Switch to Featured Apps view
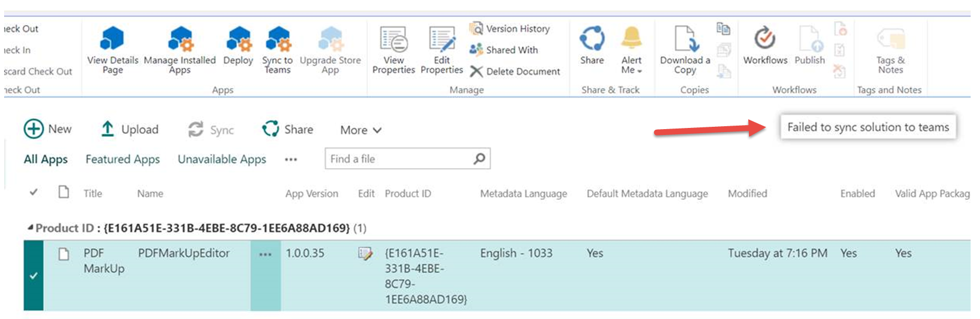980x319 pixels. [122, 159]
